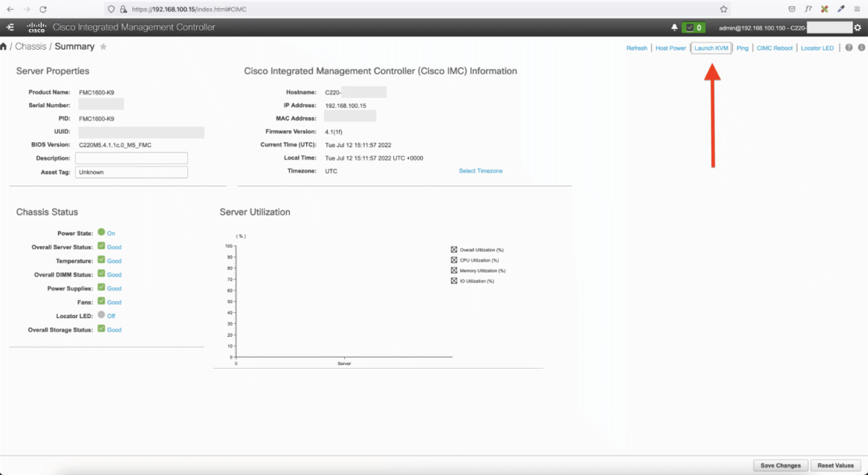Click the bell notifications icon
The width and height of the screenshot is (868, 475).
point(674,27)
